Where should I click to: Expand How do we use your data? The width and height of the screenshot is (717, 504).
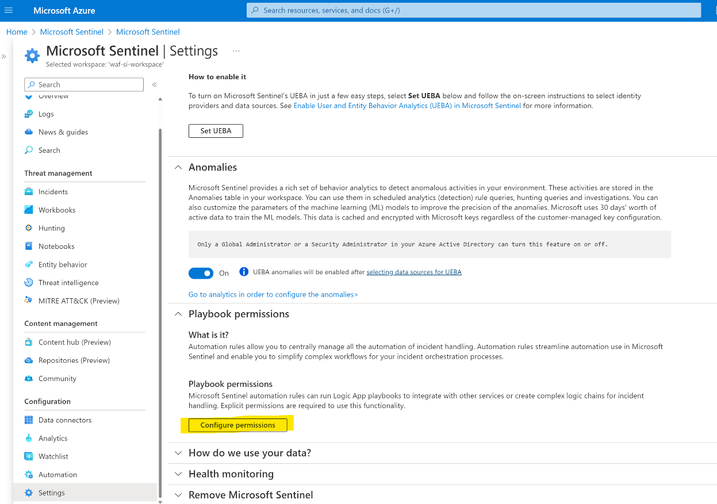pos(179,453)
